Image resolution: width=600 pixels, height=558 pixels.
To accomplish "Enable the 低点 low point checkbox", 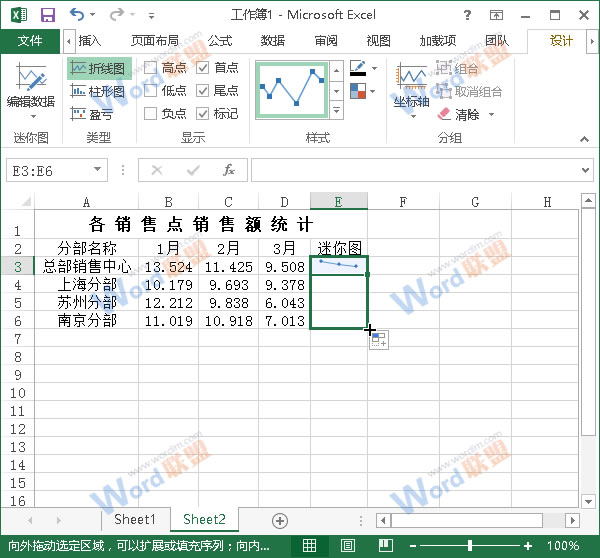I will tap(150, 91).
